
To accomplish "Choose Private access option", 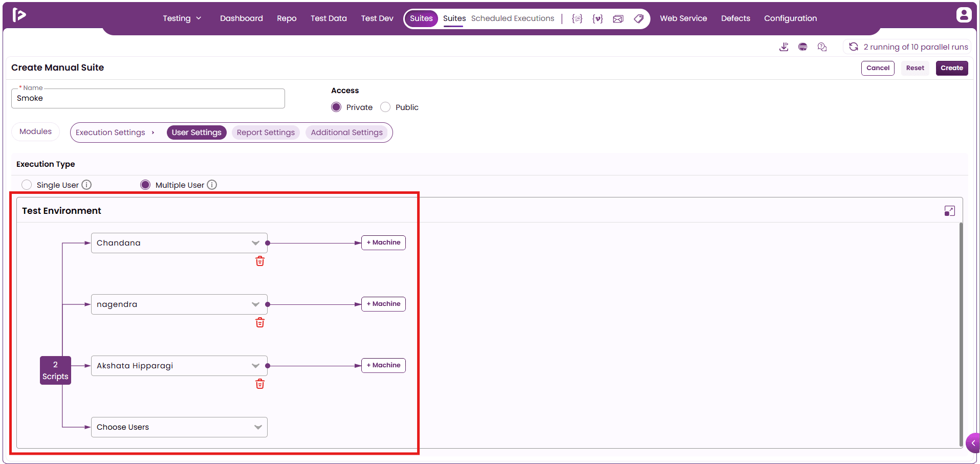I will pyautogui.click(x=336, y=107).
